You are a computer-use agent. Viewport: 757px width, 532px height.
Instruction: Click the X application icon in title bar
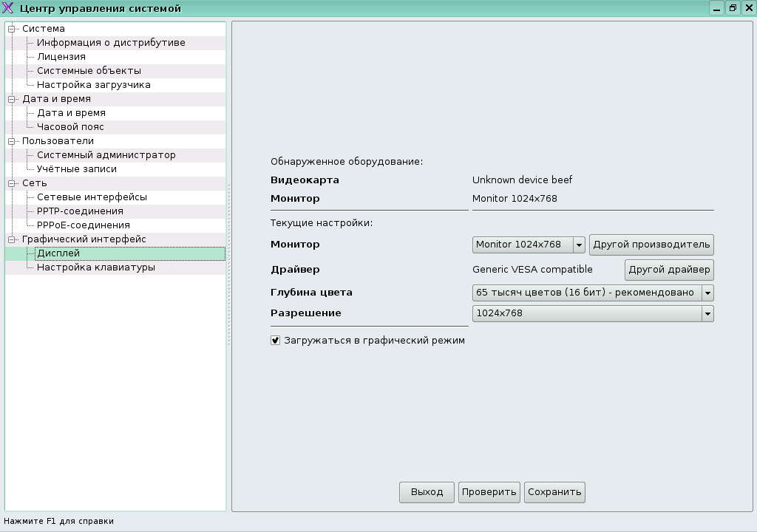pyautogui.click(x=9, y=8)
